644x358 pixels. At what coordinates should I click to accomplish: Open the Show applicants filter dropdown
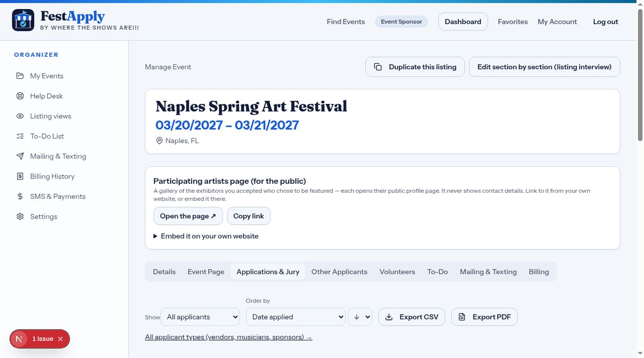200,317
